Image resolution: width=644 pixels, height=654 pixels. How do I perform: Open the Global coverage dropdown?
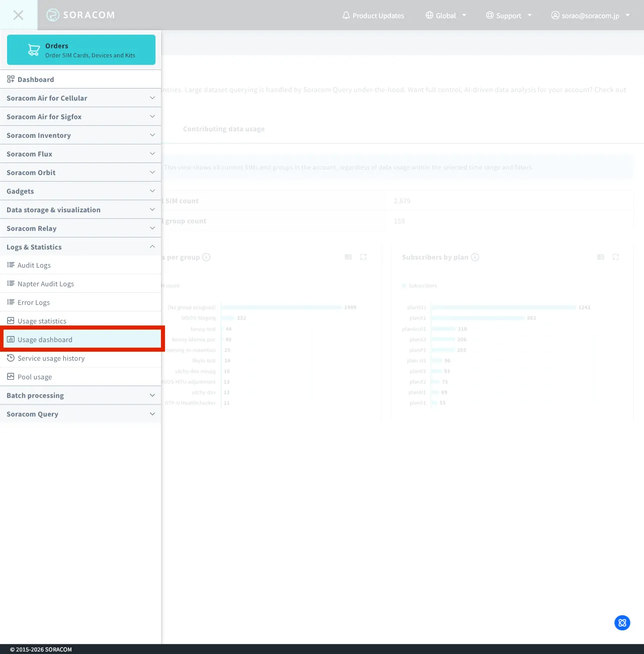point(446,16)
